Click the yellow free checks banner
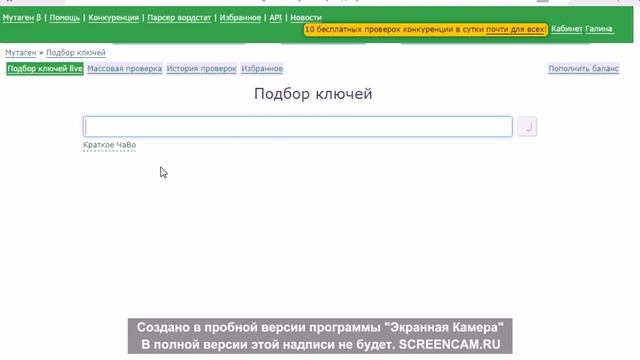Viewport: 640px width, 360px height. 426,29
